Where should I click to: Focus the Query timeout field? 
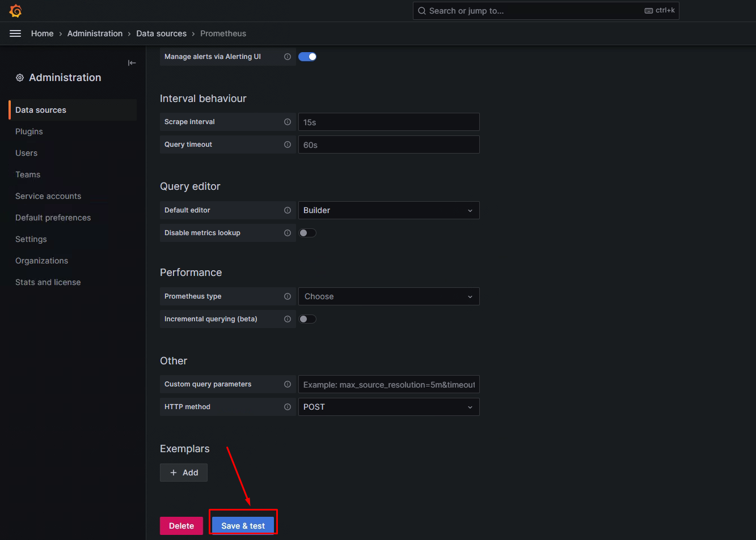point(389,144)
